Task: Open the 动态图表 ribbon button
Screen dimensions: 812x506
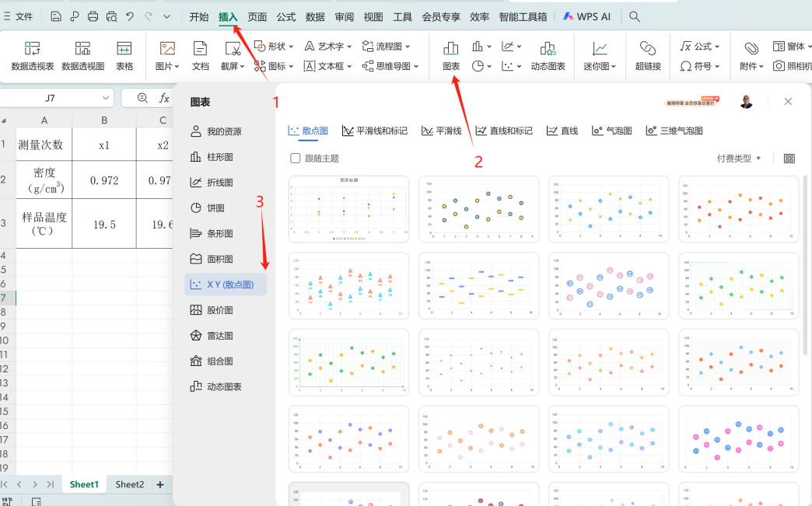Action: (548, 56)
